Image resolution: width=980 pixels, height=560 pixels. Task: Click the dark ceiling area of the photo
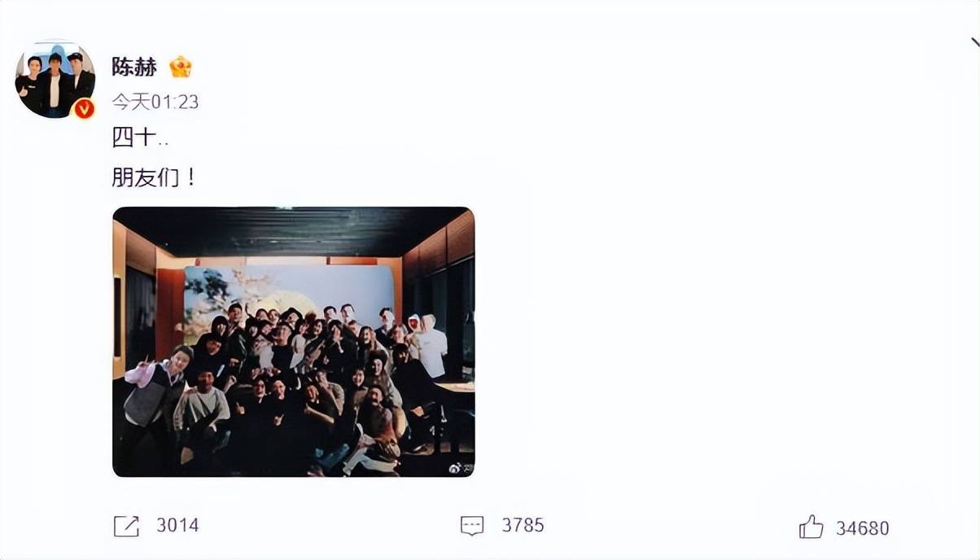(x=289, y=230)
